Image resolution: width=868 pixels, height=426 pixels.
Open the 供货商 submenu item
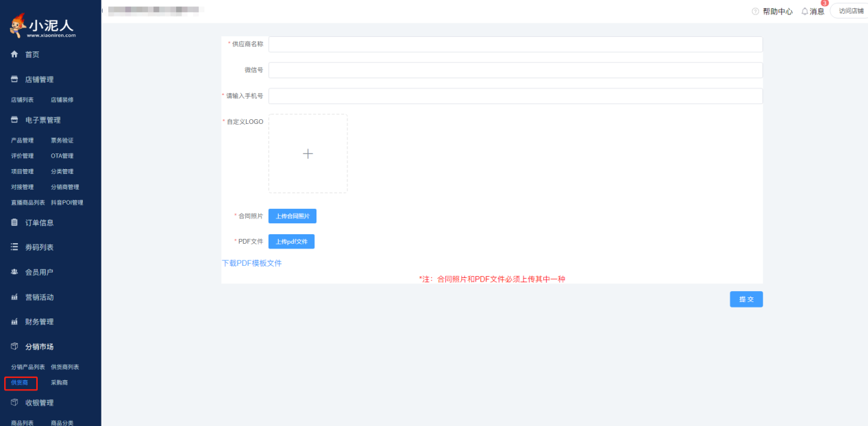[x=20, y=383]
